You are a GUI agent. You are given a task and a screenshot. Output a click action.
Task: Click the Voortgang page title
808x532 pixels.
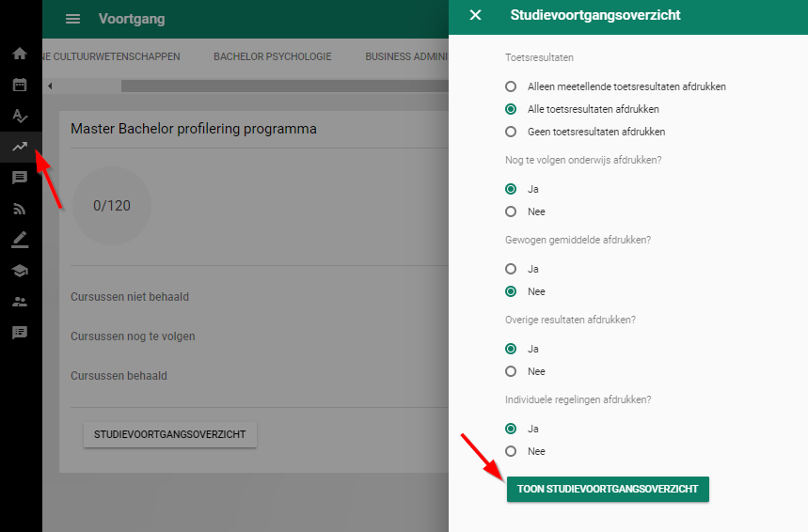132,19
